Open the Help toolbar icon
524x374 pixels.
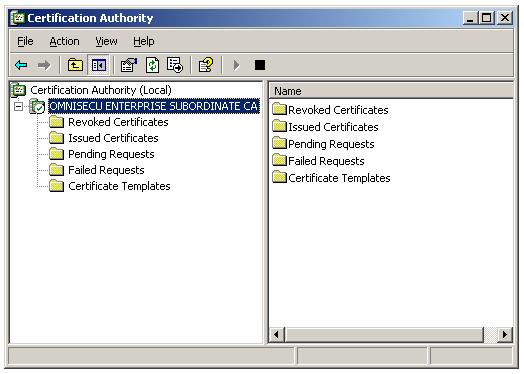coord(206,65)
